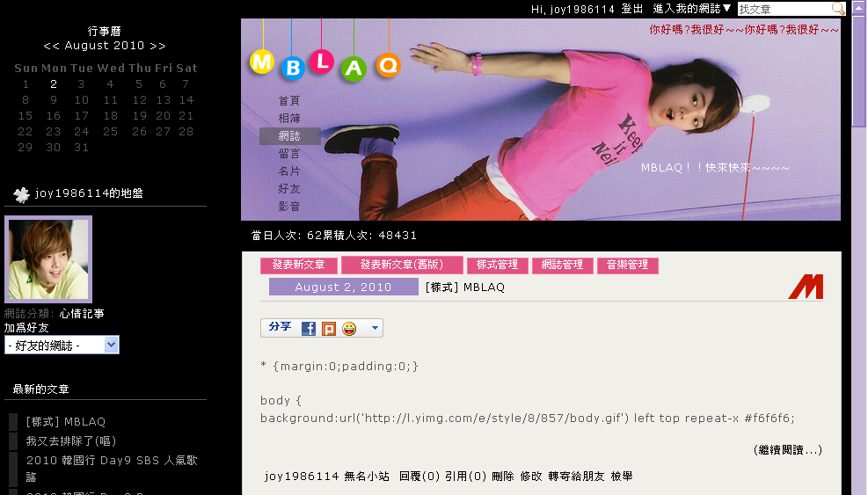
Task: Click 加為好友 link
Action: (x=26, y=328)
